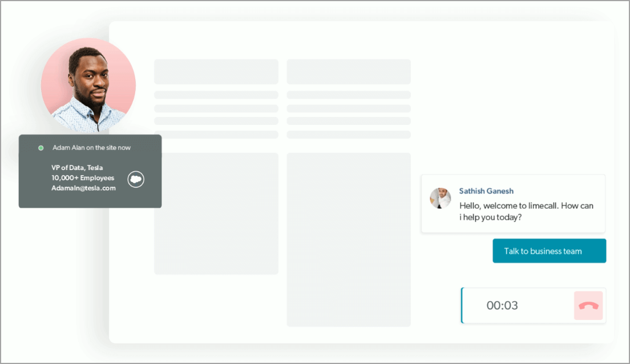Click the 00:03 call timer
Image resolution: width=630 pixels, height=364 pixels.
click(502, 306)
